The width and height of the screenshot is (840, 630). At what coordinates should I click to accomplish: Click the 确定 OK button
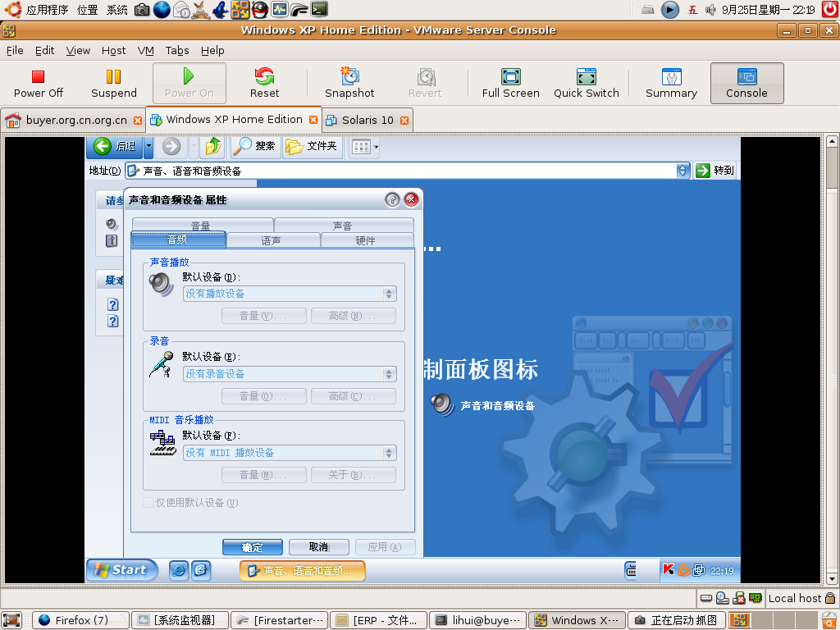[x=253, y=547]
